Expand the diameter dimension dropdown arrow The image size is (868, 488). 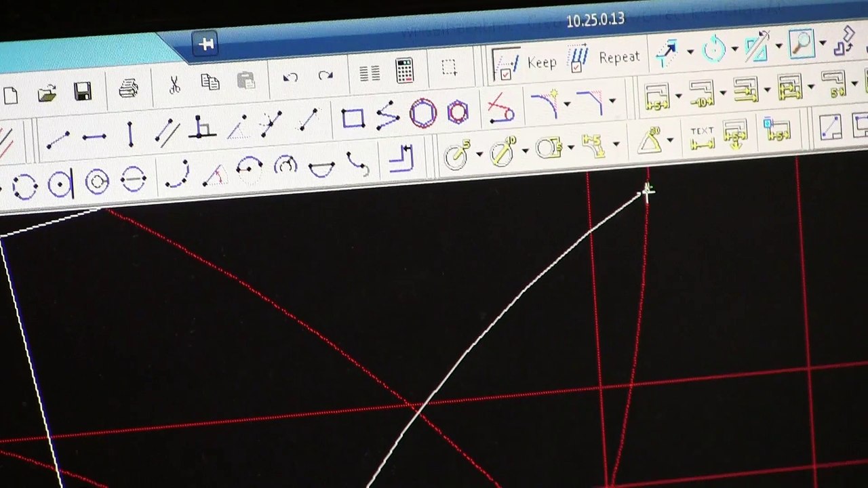525,150
